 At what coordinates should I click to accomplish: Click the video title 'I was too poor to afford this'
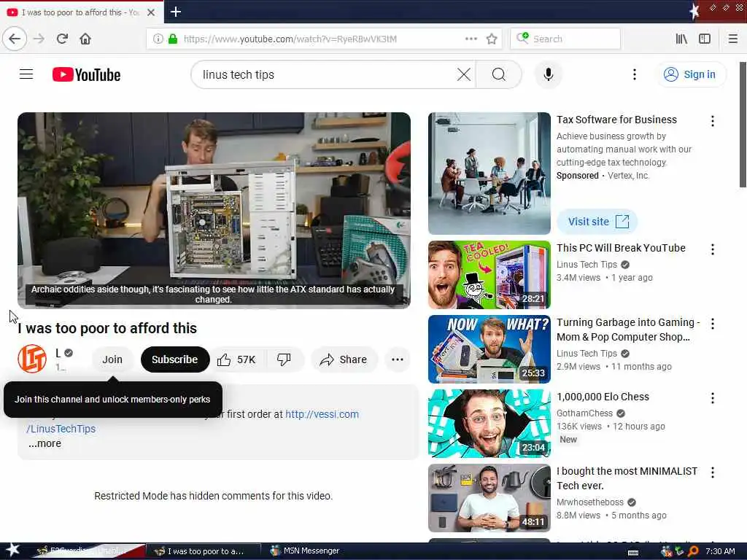click(x=107, y=328)
